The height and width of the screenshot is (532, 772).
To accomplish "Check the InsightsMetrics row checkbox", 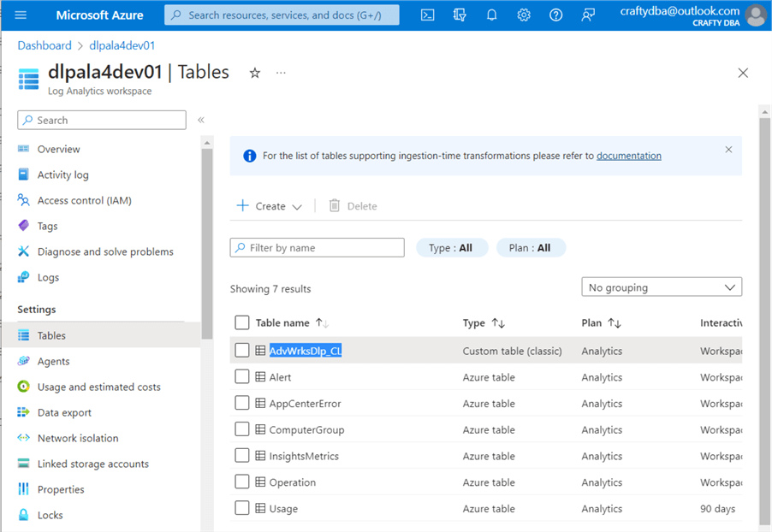I will tap(241, 455).
